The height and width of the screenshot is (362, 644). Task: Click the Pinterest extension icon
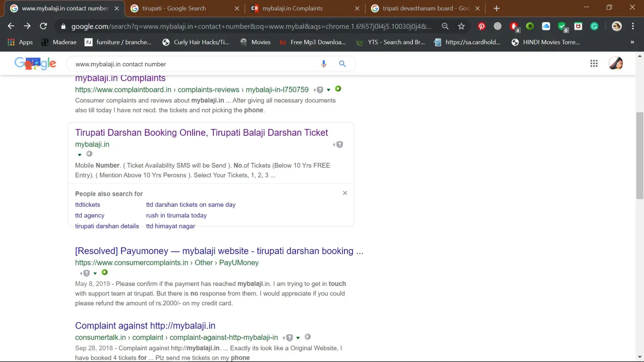[x=481, y=26]
